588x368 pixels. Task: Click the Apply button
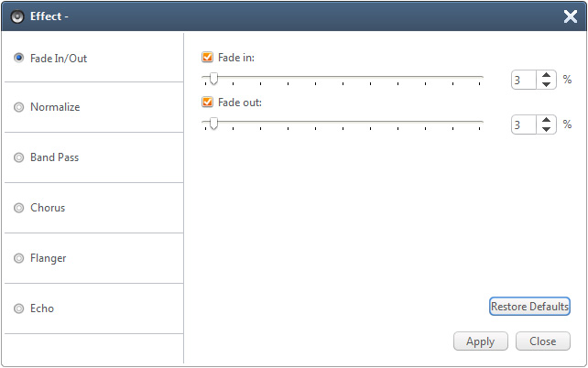pyautogui.click(x=481, y=341)
